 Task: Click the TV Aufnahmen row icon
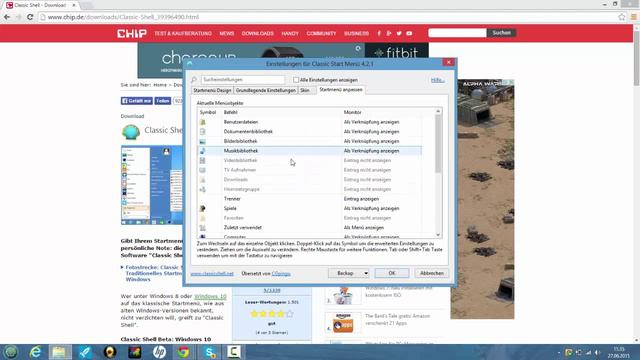(x=202, y=170)
